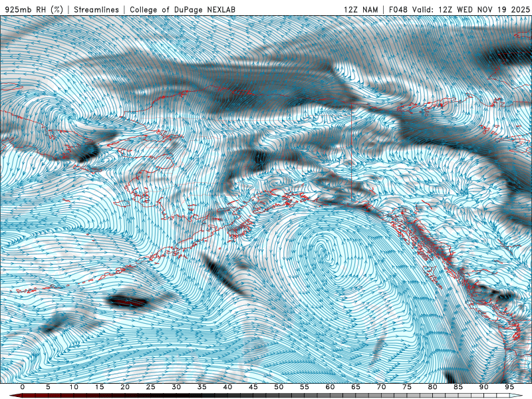
Task: Click the 'WED NOV 19 2025' valid date
Action: (x=493, y=9)
